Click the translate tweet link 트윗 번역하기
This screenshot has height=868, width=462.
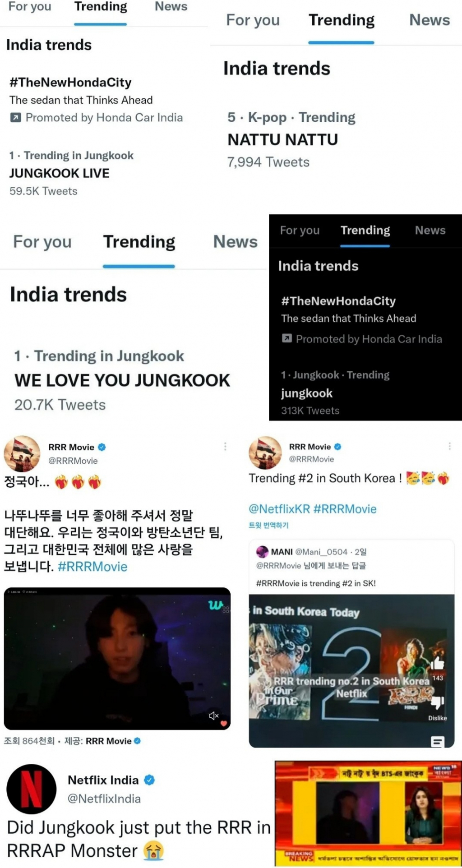tap(268, 525)
